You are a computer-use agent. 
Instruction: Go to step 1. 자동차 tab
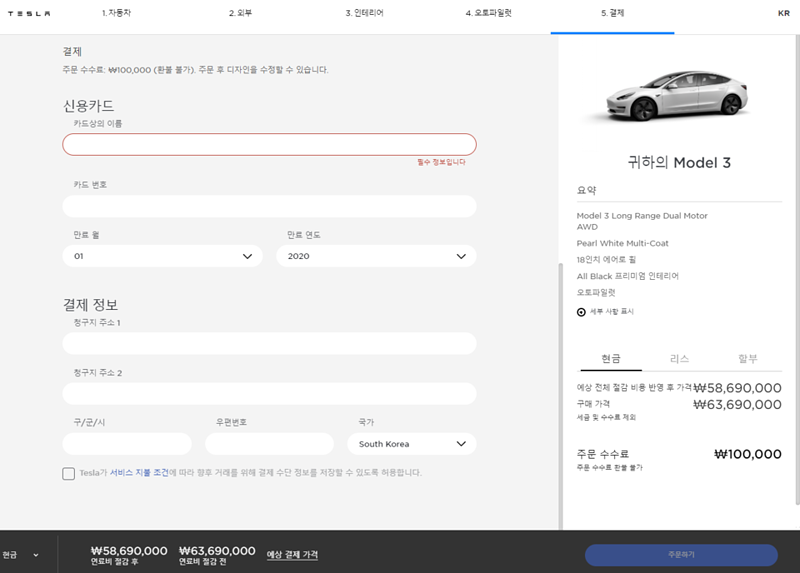click(x=116, y=13)
